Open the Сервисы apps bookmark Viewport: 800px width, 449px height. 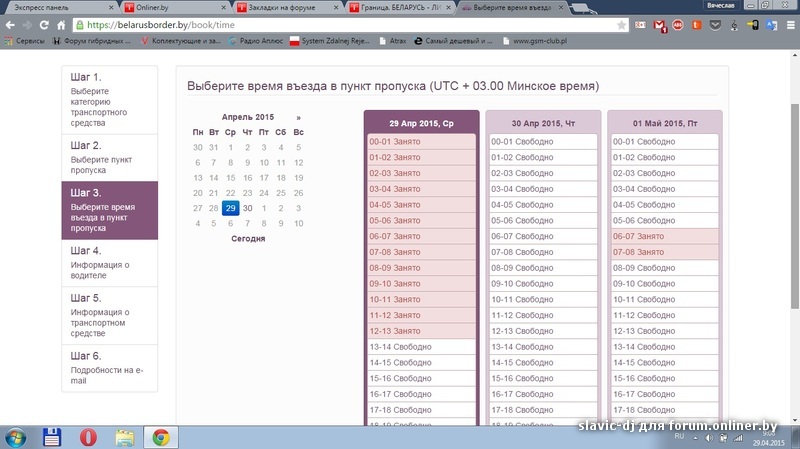pos(24,41)
